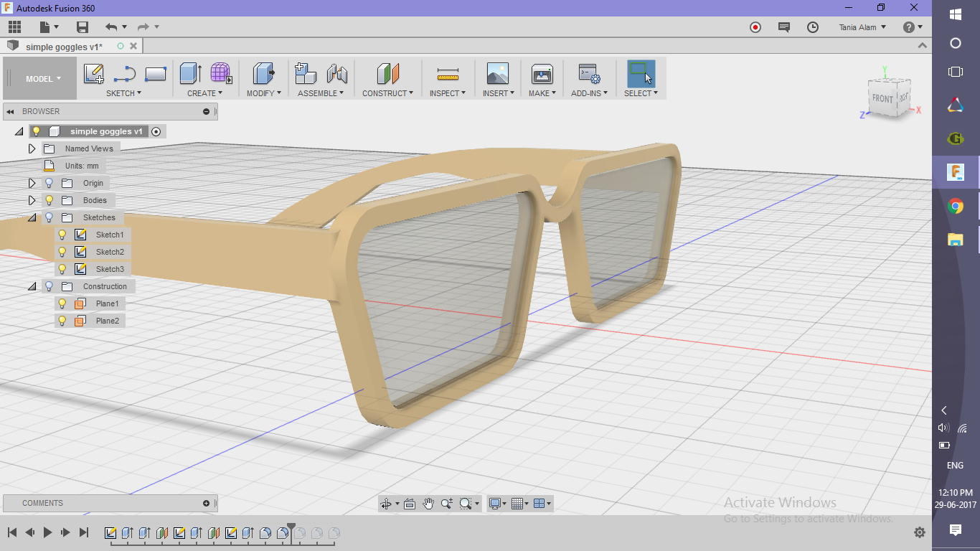Image resolution: width=980 pixels, height=551 pixels.
Task: Open the Scripts and Add-Ins icon
Action: [589, 73]
